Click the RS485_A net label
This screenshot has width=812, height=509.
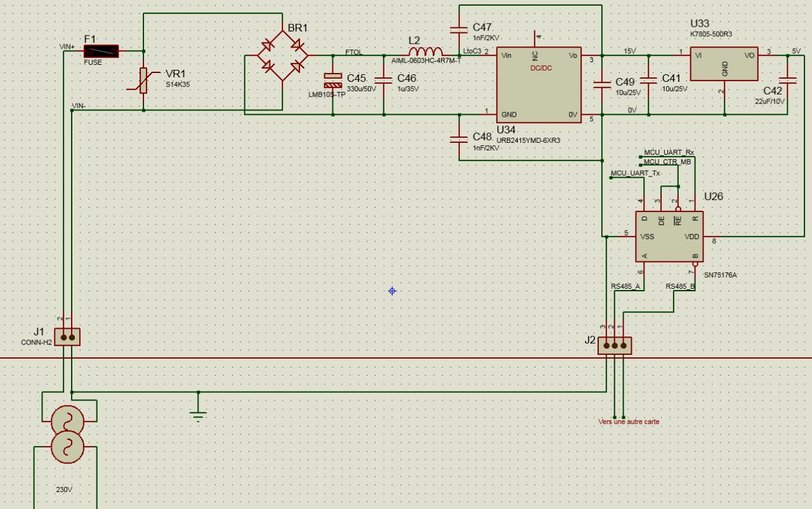(625, 286)
